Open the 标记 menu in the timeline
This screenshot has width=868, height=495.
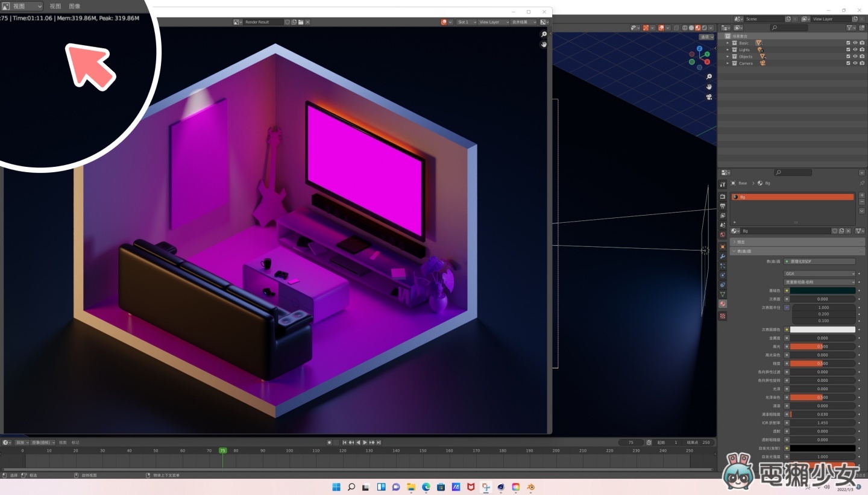coord(75,443)
